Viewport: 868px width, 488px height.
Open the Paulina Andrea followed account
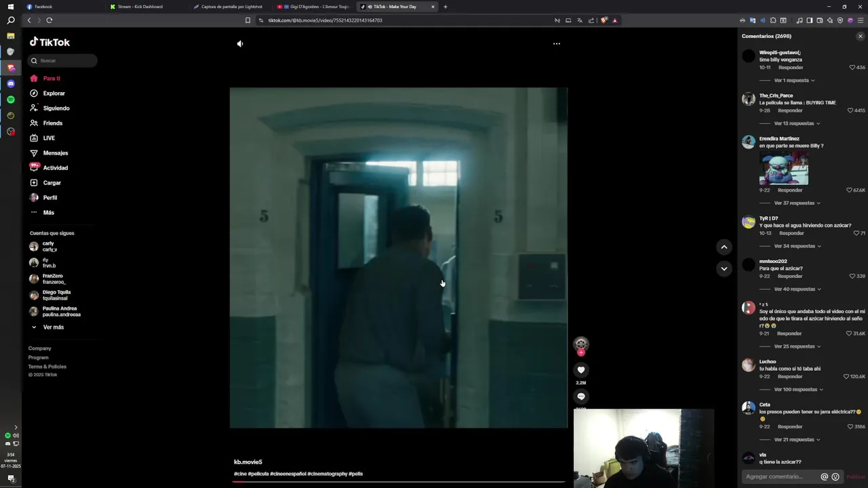[55, 311]
